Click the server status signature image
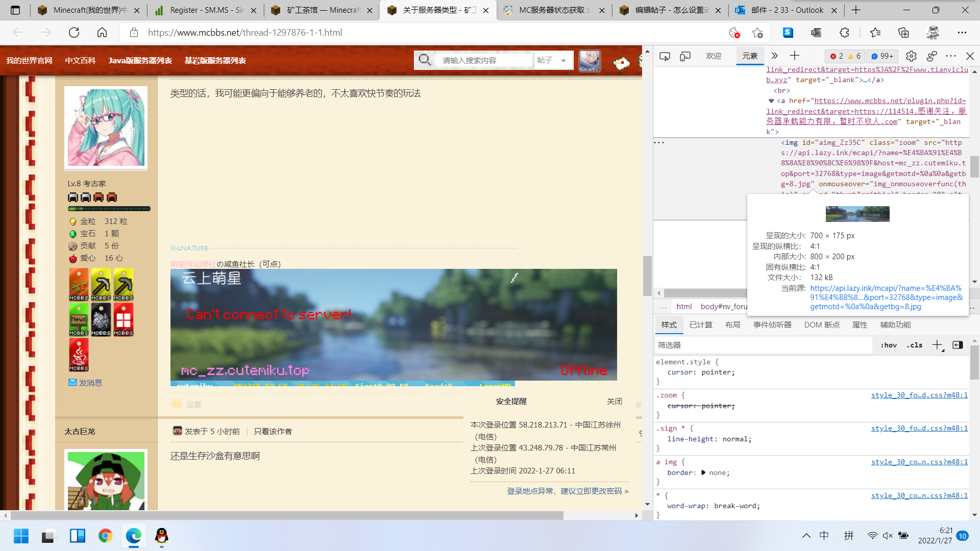Screen dimensions: 980x551 click(x=393, y=324)
